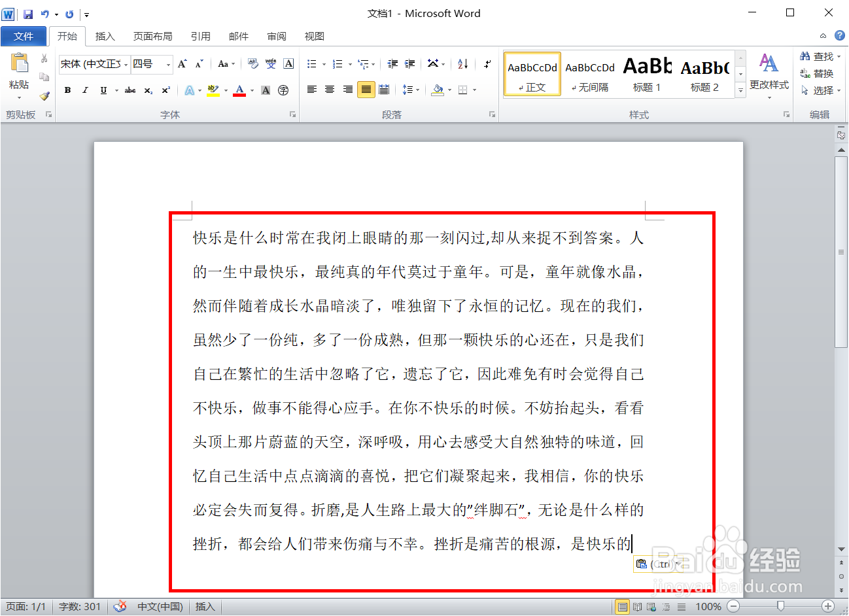Open the Change Case Aa dropdown
Screen dimensions: 849x616
(226, 63)
